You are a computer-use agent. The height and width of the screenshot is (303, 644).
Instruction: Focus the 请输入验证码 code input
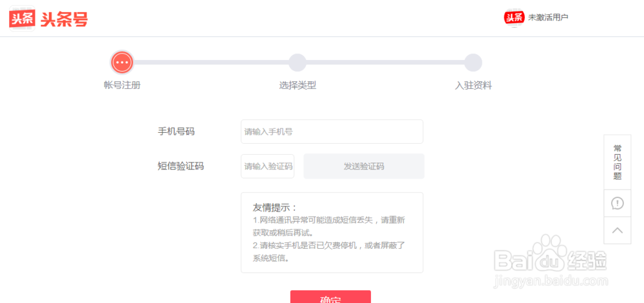267,166
